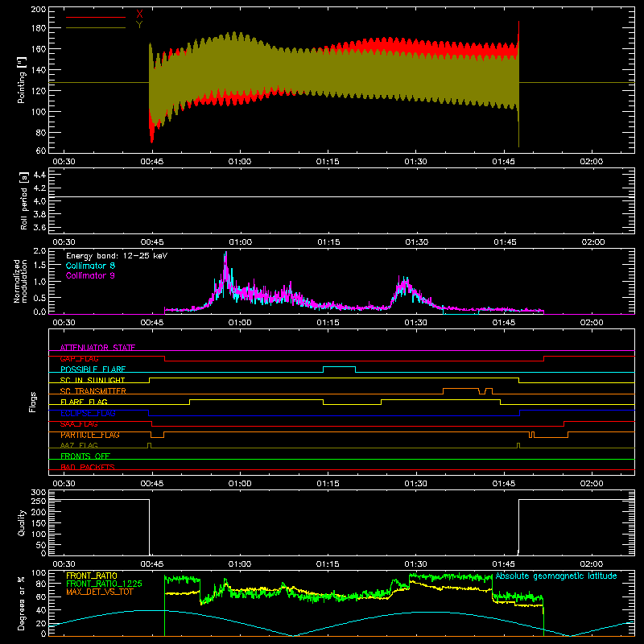Image resolution: width=644 pixels, height=644 pixels.
Task: Click the "4.4" tick on the Roll period axis
Action: click(39, 175)
